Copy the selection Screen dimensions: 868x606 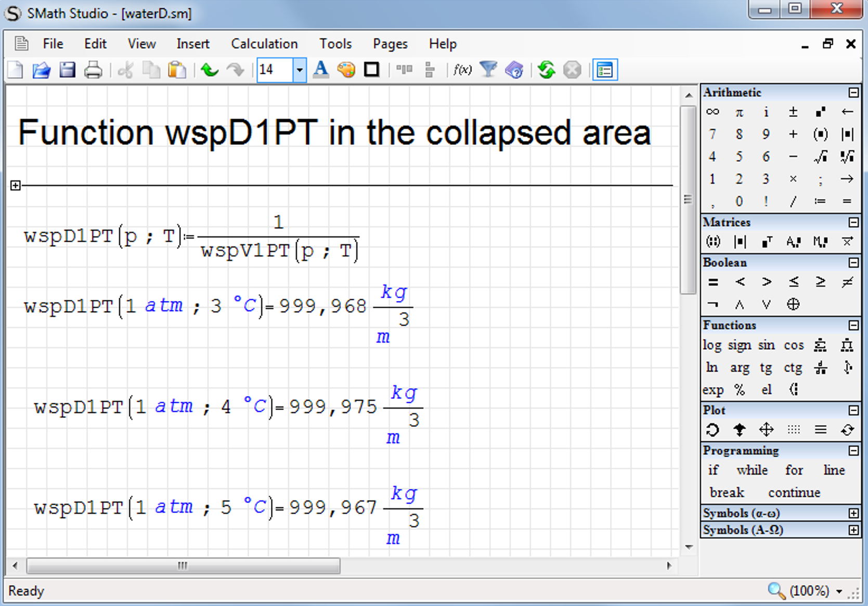pos(151,70)
